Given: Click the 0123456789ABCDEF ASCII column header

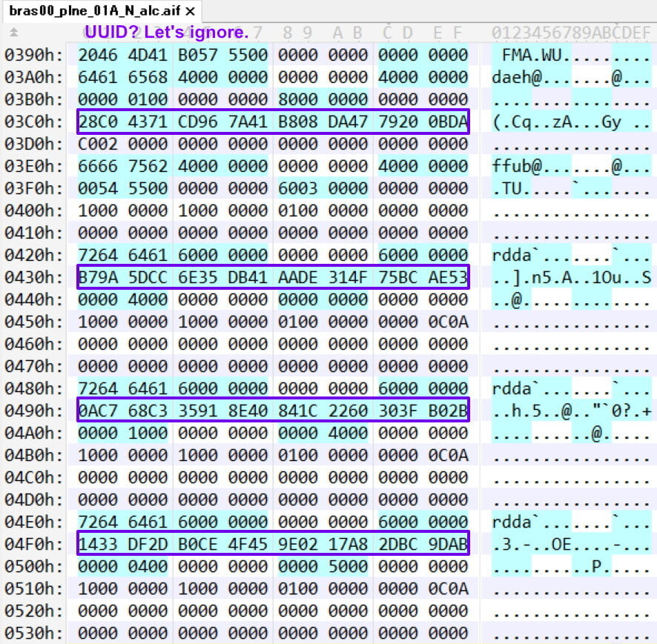Looking at the screenshot, I should click(571, 33).
